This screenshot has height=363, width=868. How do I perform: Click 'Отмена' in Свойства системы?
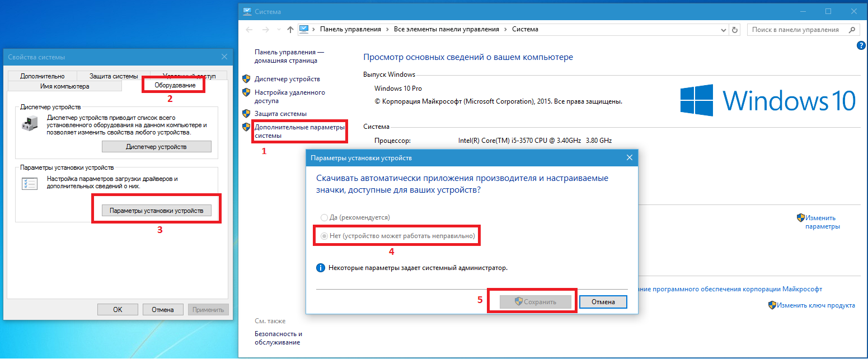(163, 309)
